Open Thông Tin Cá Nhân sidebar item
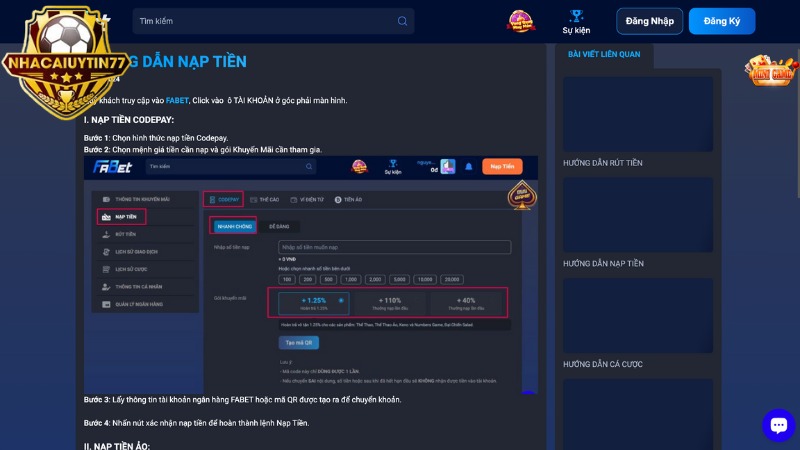 click(145, 287)
